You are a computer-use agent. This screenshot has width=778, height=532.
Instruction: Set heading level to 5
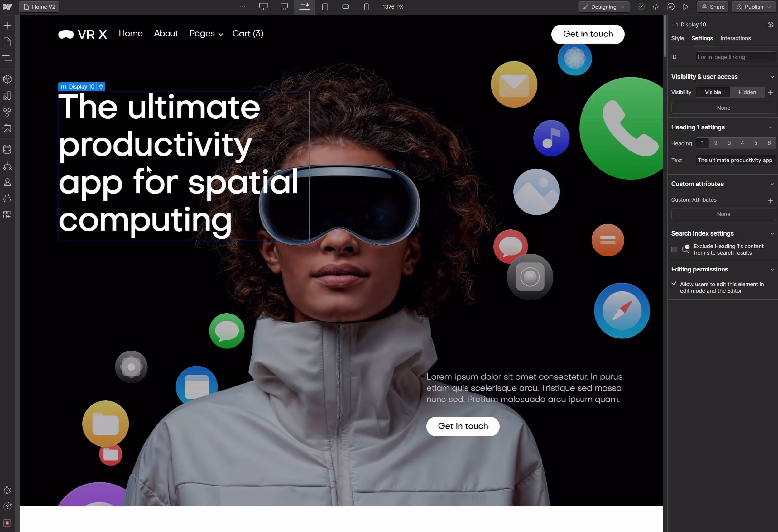(756, 143)
